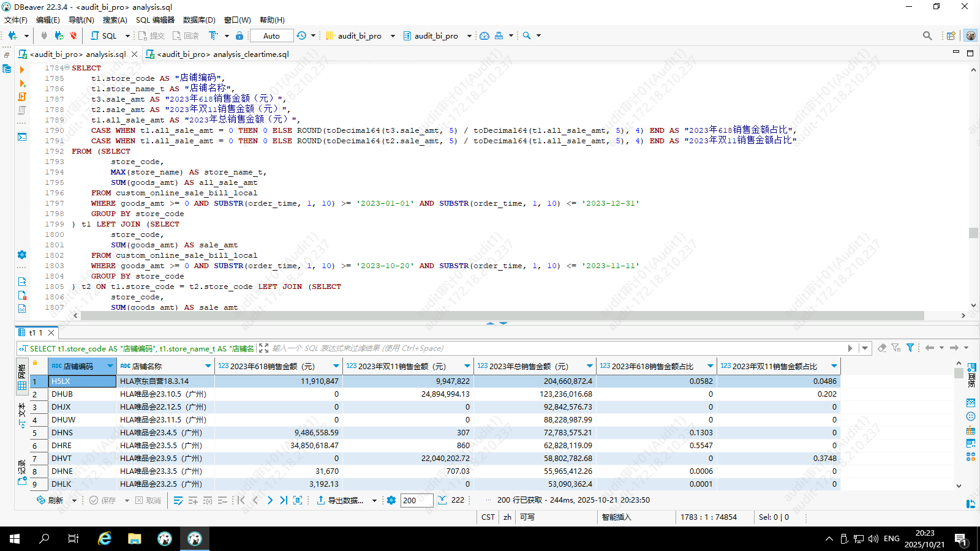Expand the 刷新 refresh options arrow
980x551 pixels.
[x=74, y=500]
